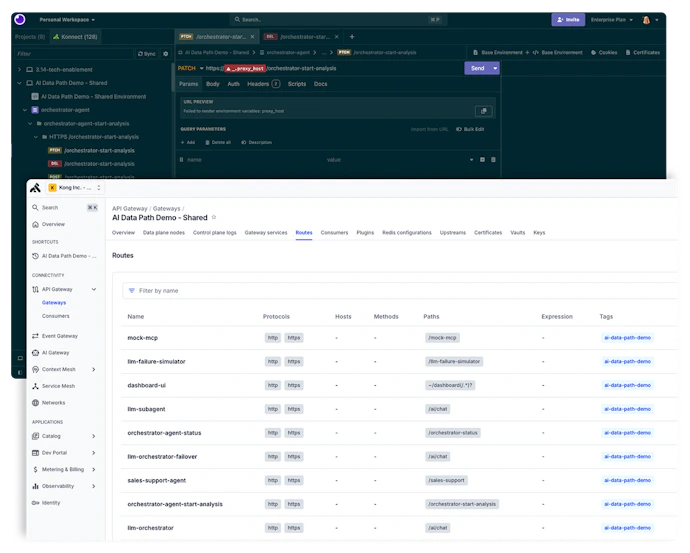Collapse the API Gateway sidebar section

[x=94, y=289]
